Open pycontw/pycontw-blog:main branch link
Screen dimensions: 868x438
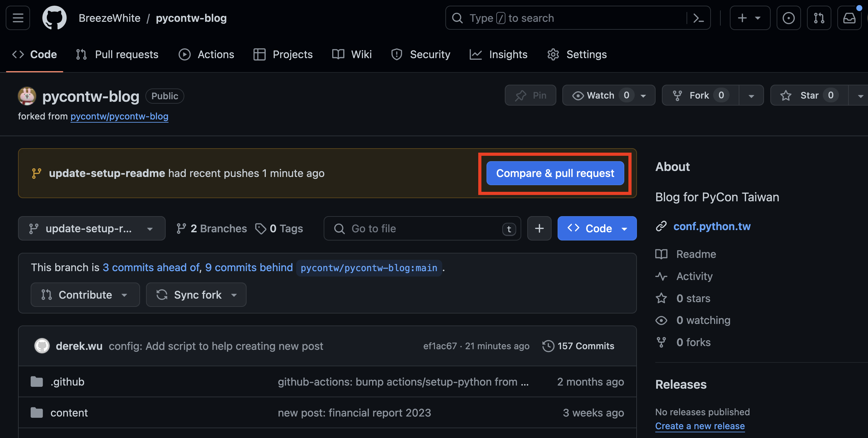[369, 268]
